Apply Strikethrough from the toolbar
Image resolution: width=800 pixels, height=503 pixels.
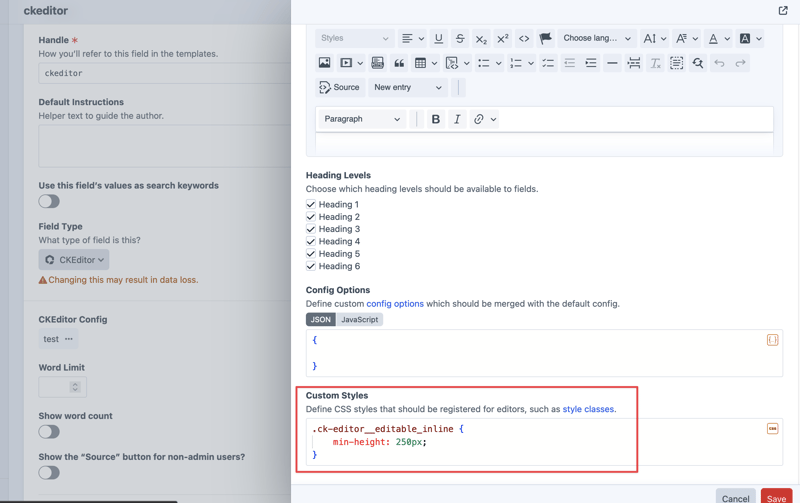pos(460,39)
